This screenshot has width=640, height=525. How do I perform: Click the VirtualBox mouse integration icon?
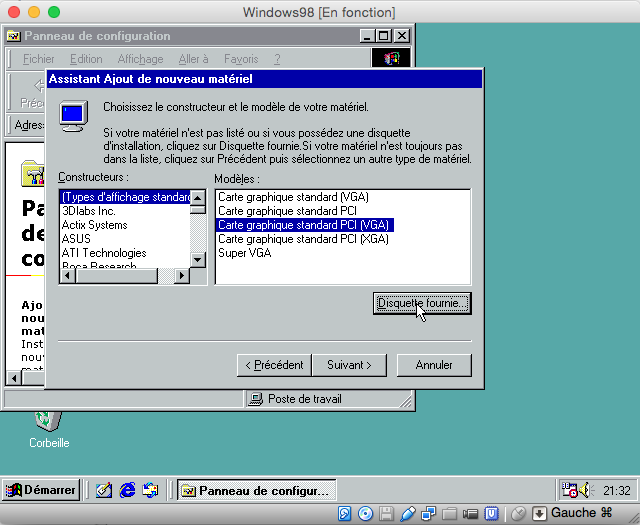click(x=518, y=514)
